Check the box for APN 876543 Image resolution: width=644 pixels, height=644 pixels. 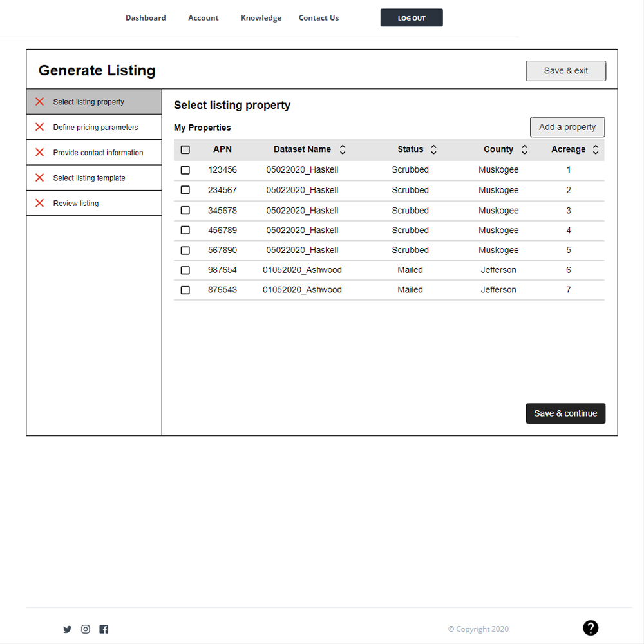pyautogui.click(x=185, y=290)
